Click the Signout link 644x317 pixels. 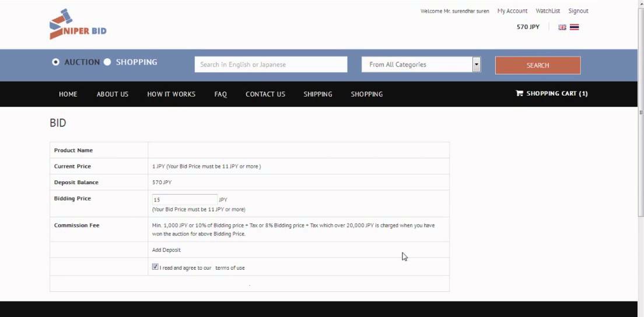578,11
